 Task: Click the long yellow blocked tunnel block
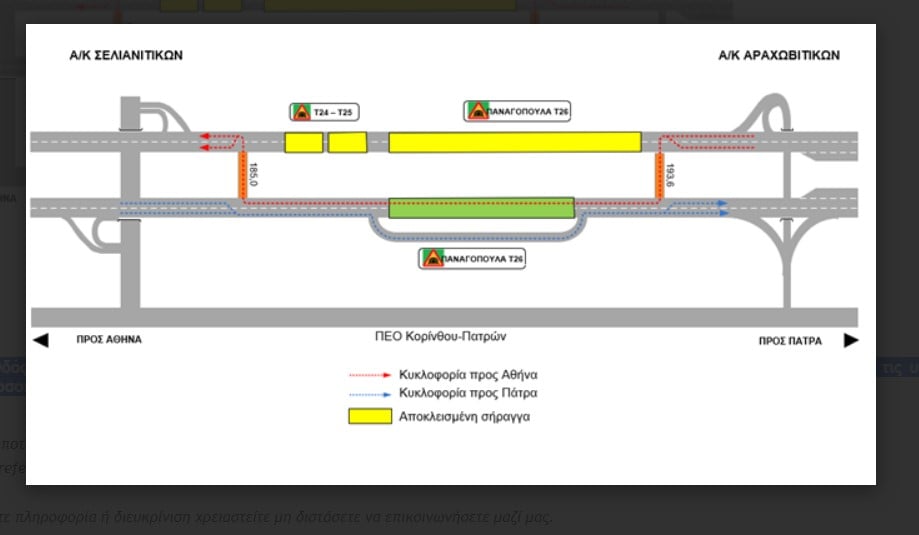click(514, 142)
